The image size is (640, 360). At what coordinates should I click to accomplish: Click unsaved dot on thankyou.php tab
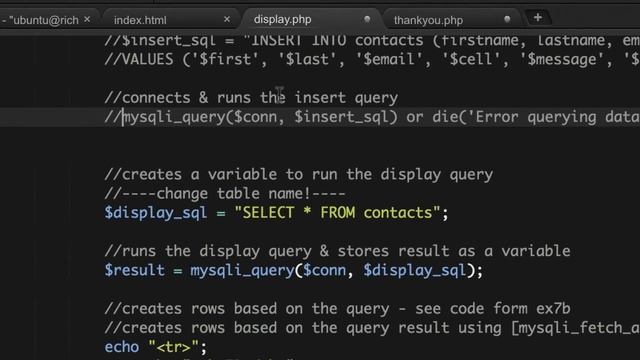point(507,19)
